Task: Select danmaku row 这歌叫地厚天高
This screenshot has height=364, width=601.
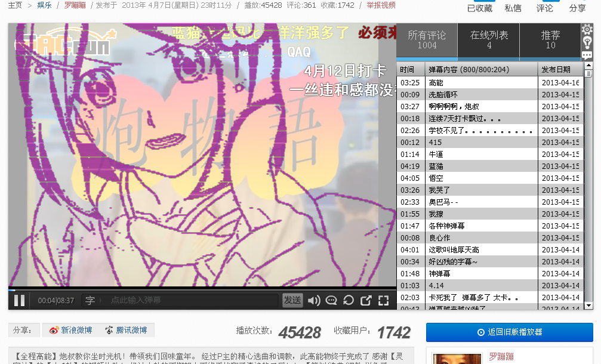Action: pos(490,250)
